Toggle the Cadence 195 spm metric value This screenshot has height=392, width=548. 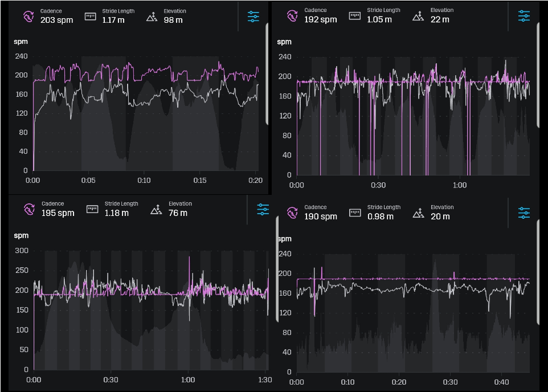point(58,213)
